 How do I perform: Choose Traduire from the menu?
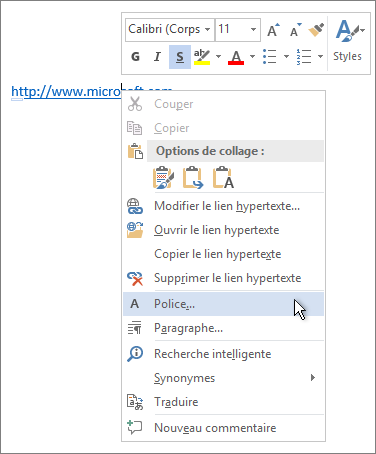click(x=223, y=402)
